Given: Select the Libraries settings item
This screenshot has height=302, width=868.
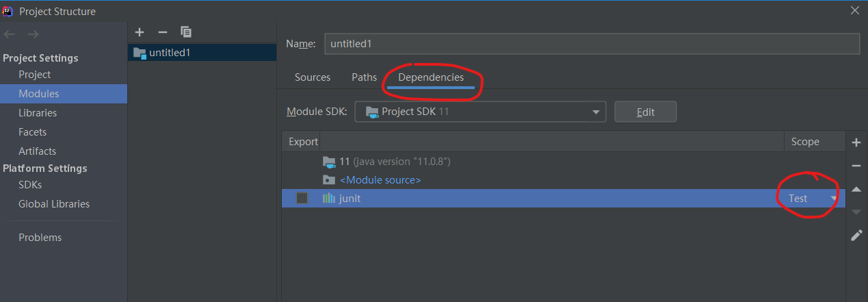Looking at the screenshot, I should click(38, 113).
